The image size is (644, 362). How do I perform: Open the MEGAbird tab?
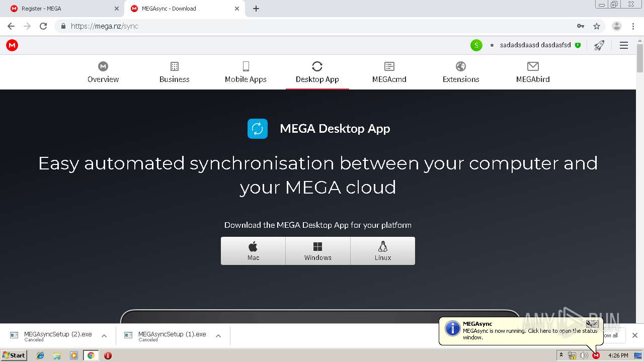point(533,72)
